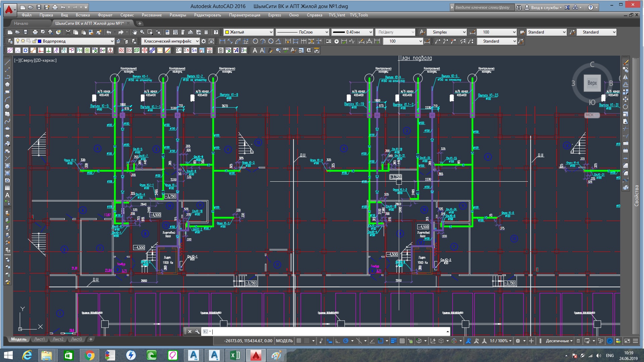Click the МСК coordinate system button
Viewport: 644px width, 362px height.
[592, 115]
